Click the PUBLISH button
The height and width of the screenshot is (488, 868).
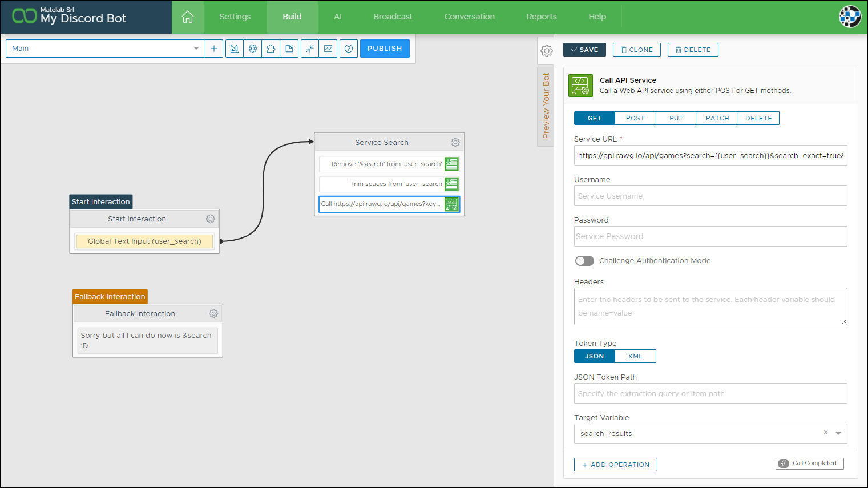coord(385,49)
